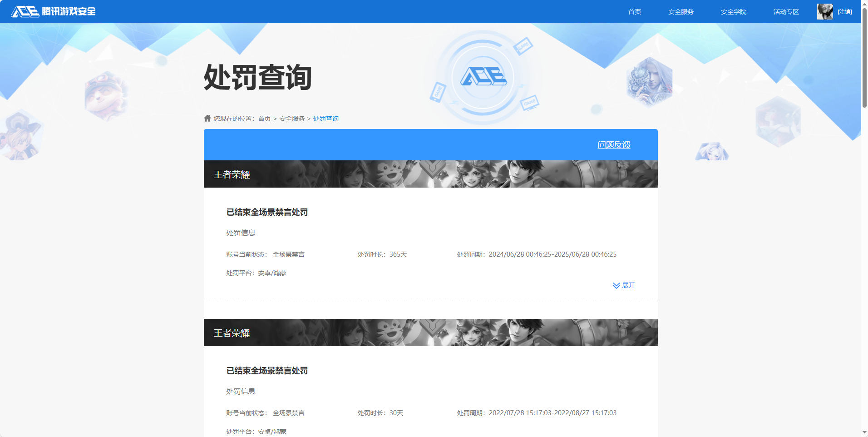
Task: Expand the first 已结束全场景禁言处罚 record details
Action: pyautogui.click(x=628, y=285)
